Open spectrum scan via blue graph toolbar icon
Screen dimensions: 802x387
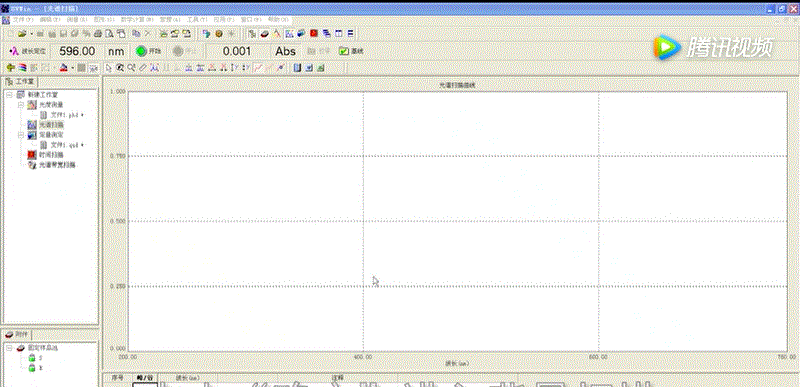tap(289, 34)
